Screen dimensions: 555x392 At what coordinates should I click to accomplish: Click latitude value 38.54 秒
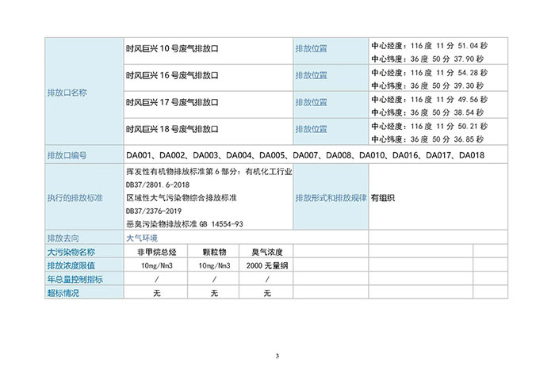point(469,112)
